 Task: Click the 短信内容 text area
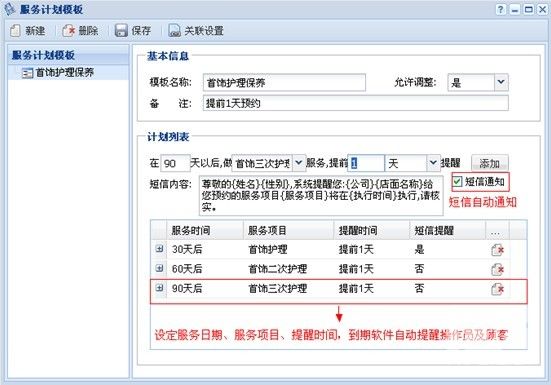click(x=321, y=196)
